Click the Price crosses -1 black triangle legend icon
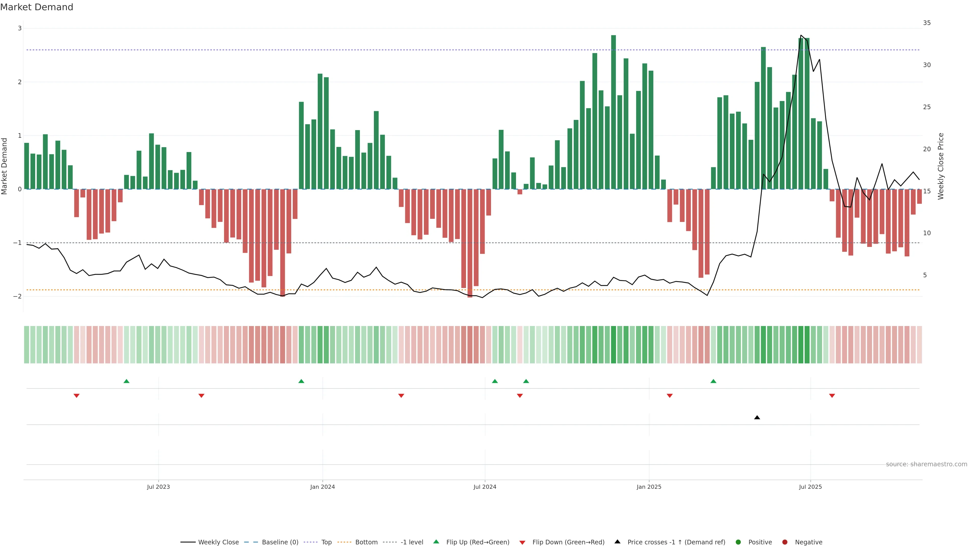Image resolution: width=980 pixels, height=551 pixels. tap(617, 542)
